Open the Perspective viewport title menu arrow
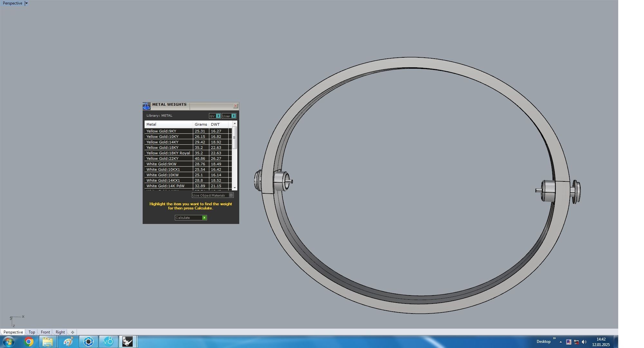 26,3
